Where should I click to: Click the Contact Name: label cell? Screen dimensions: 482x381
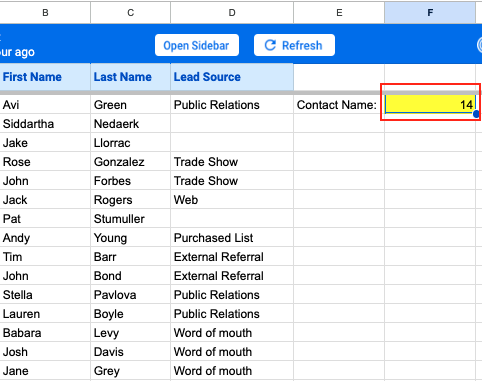(x=339, y=105)
